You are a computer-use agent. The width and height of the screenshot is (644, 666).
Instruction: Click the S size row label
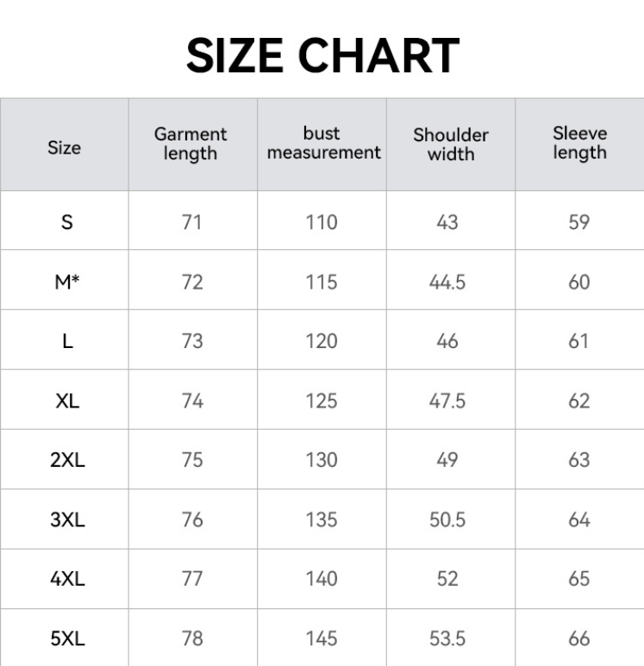66,222
